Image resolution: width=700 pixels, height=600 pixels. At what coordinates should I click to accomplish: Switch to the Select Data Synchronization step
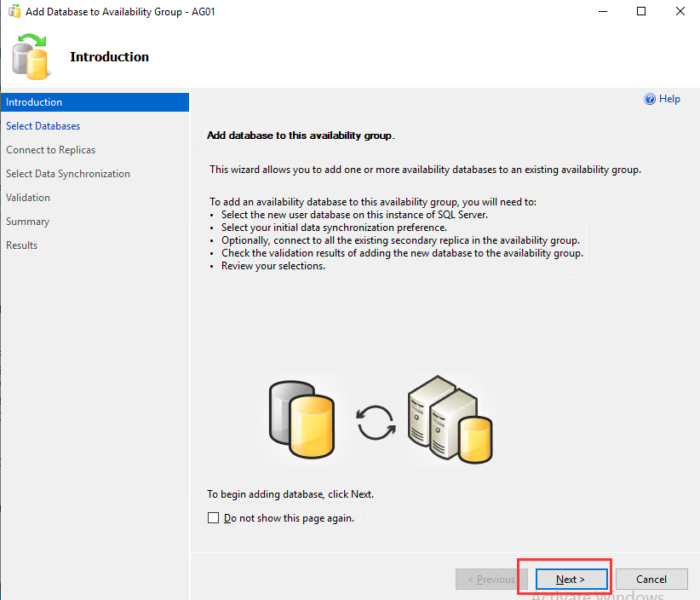point(68,174)
